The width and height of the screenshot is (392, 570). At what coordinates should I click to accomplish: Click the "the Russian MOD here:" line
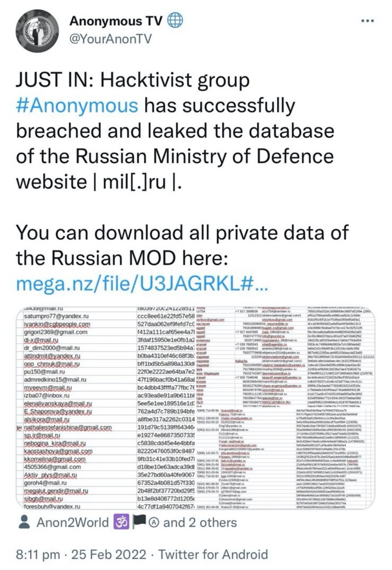click(122, 257)
